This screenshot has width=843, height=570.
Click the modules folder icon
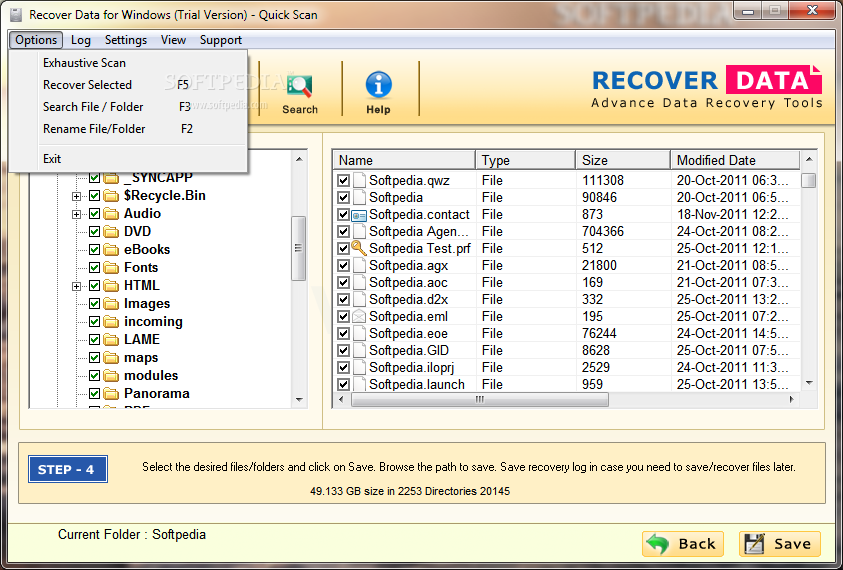pos(111,376)
